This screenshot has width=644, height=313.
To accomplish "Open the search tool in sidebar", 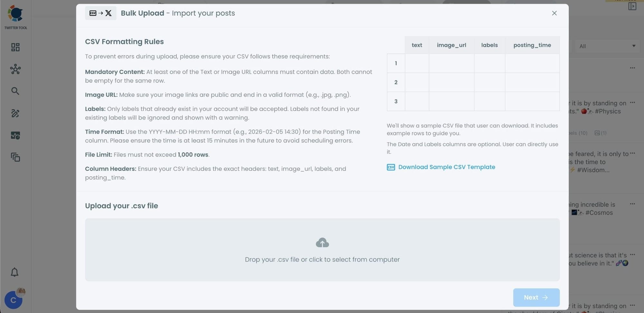I will [x=15, y=91].
